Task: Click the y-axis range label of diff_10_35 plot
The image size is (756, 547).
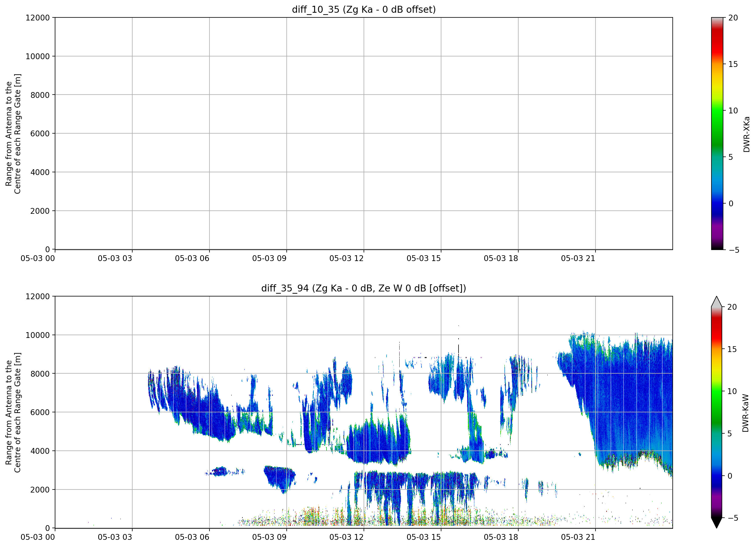Action: coord(13,134)
